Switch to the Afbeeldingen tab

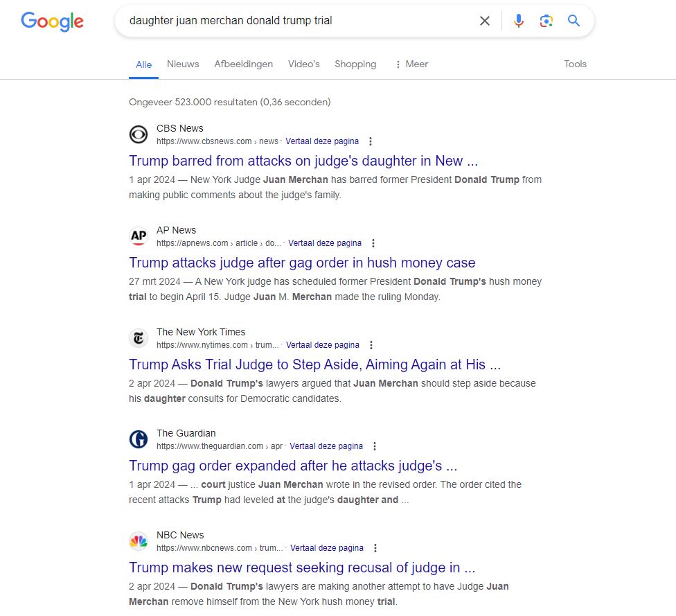tap(243, 64)
